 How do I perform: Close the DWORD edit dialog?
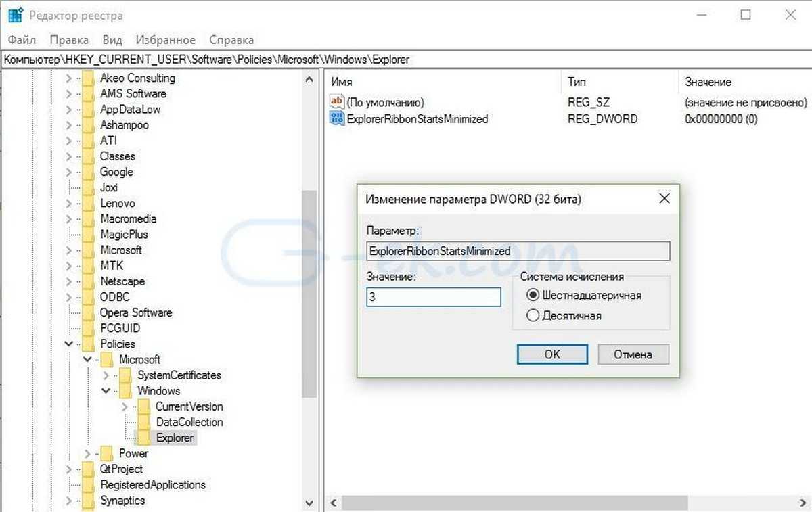[664, 199]
